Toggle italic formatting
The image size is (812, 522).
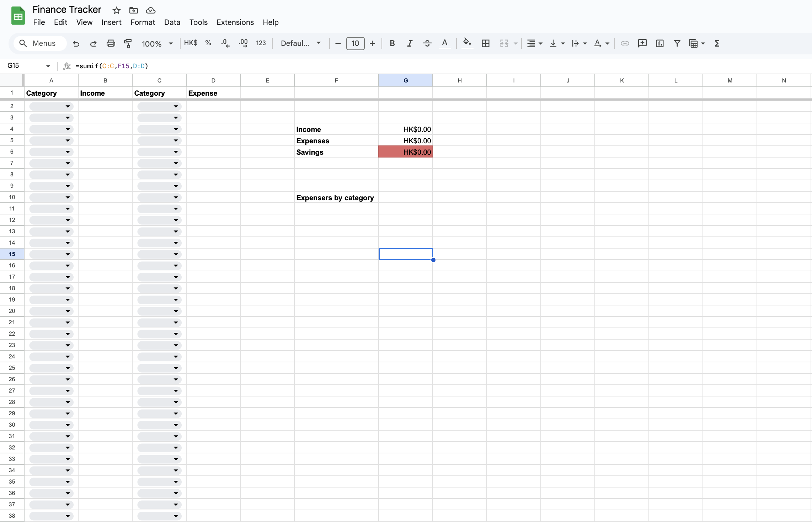(x=410, y=43)
